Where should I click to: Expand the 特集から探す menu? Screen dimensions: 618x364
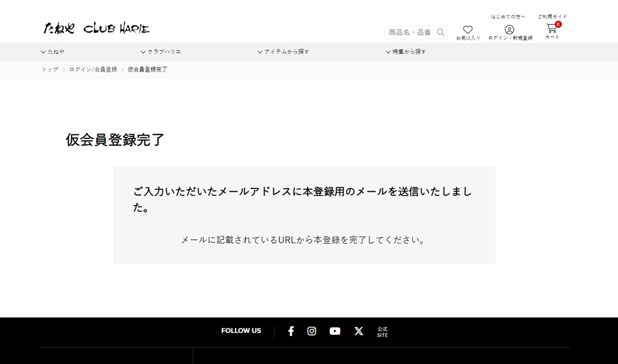tap(406, 51)
